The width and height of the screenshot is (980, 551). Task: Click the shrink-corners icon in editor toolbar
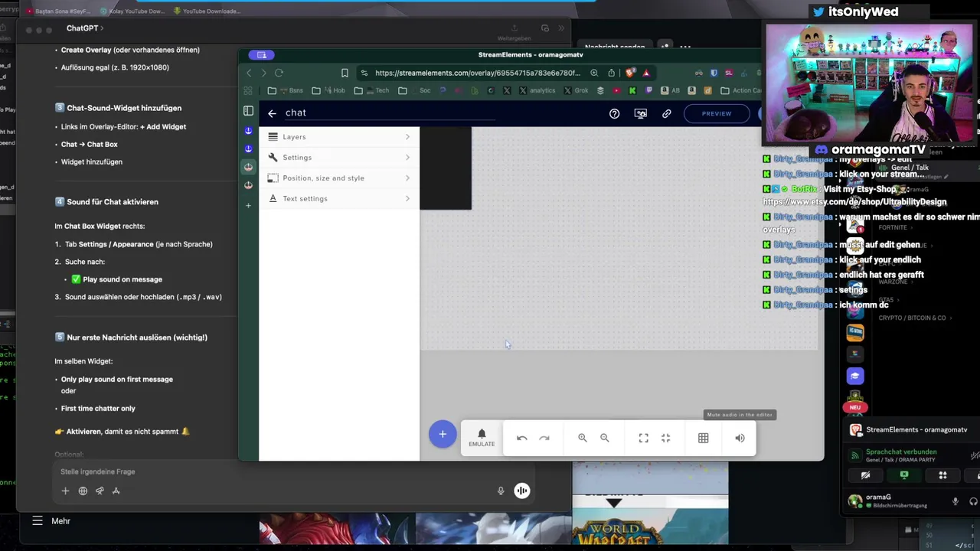pyautogui.click(x=666, y=438)
